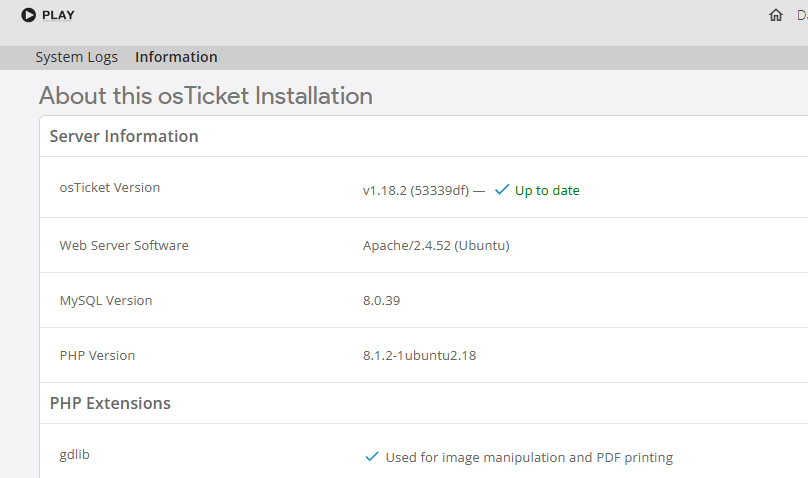Click the PLAY circle logo icon
Screen dimensions: 808x478
(x=28, y=15)
